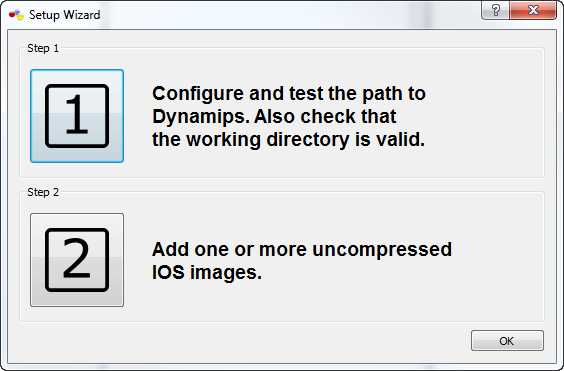Select the 'Step 2' group label
The height and width of the screenshot is (371, 564).
pos(43,192)
